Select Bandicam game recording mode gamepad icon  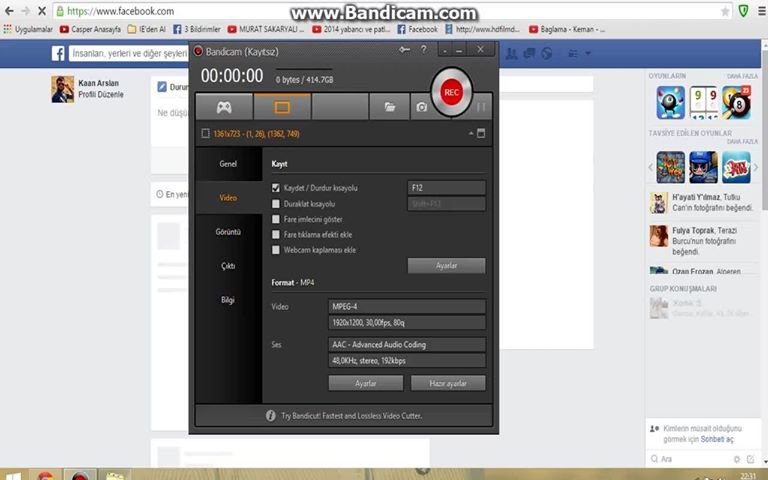click(224, 107)
